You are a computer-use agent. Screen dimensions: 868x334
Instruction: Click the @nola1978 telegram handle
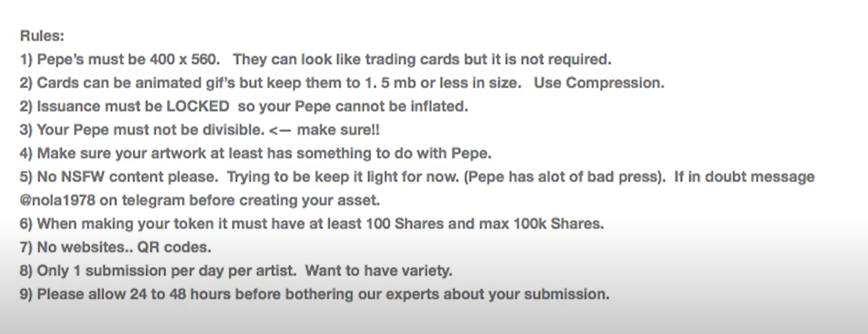click(62, 201)
